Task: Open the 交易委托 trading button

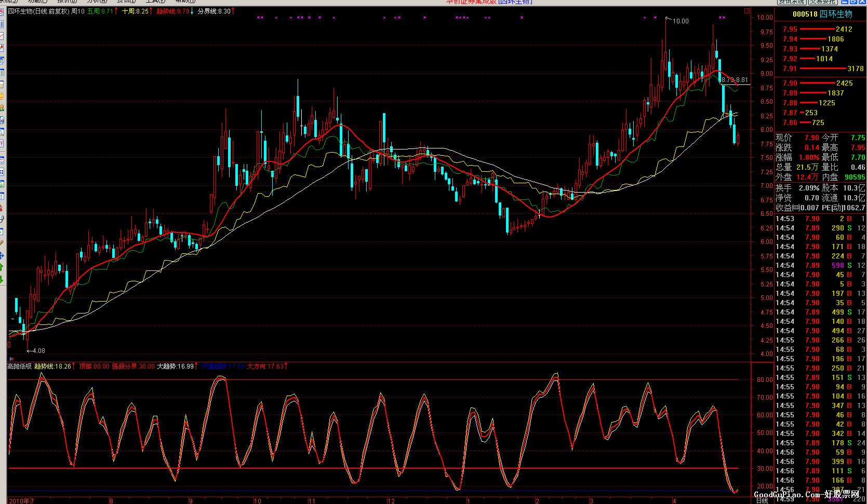Action: pos(822,2)
